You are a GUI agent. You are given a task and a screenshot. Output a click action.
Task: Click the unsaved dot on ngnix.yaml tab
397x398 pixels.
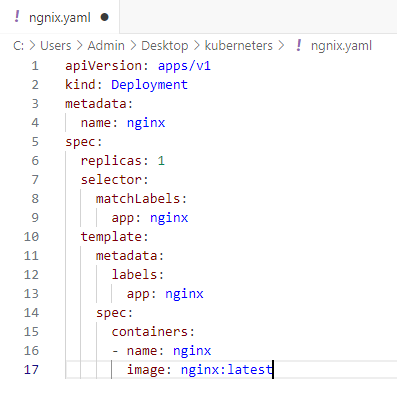pos(105,17)
